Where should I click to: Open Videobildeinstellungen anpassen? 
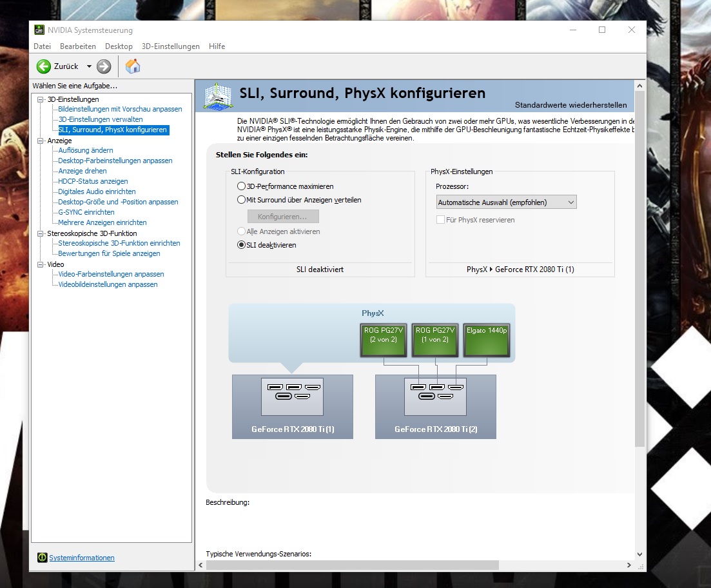pyautogui.click(x=108, y=284)
